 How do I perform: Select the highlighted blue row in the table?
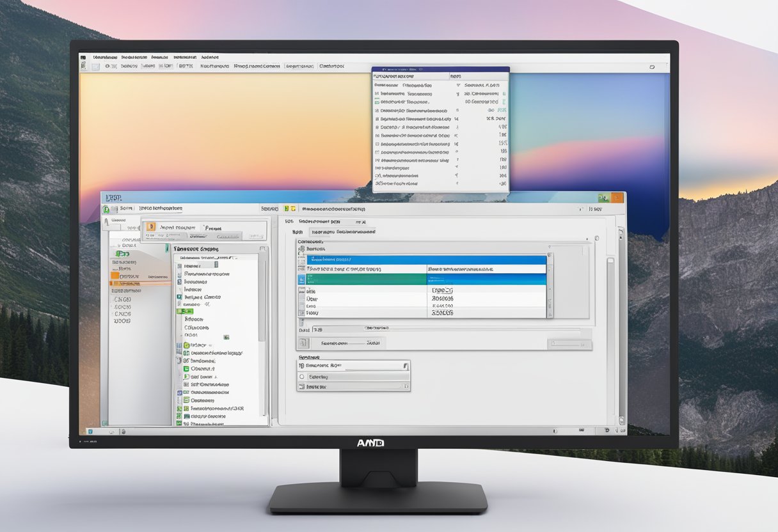pos(426,260)
